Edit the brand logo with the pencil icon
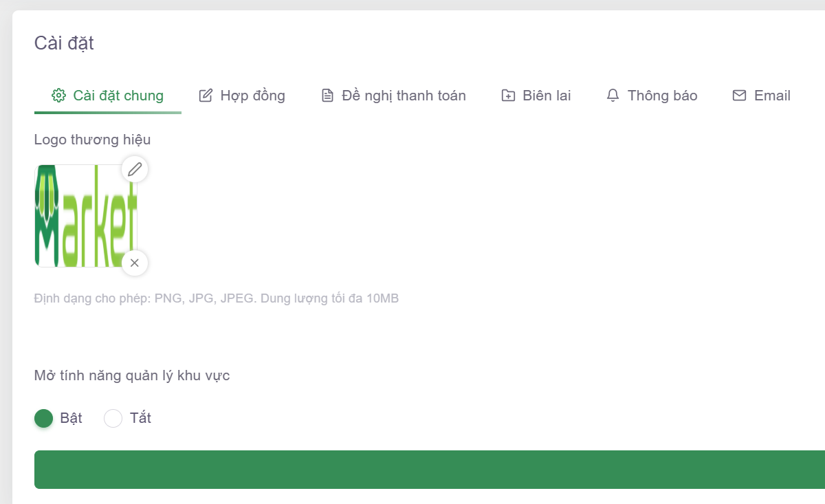This screenshot has height=504, width=825. [135, 169]
